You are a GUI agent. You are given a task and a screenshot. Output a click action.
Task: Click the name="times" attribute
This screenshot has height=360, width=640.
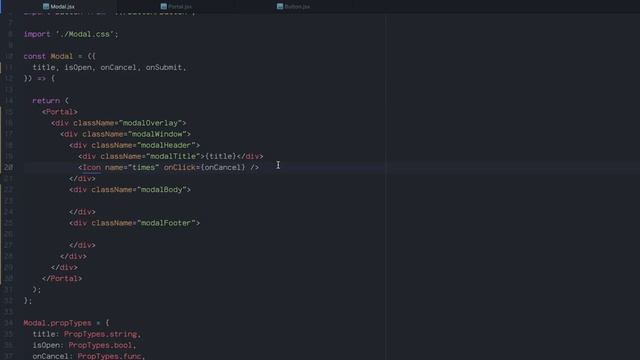pyautogui.click(x=132, y=167)
